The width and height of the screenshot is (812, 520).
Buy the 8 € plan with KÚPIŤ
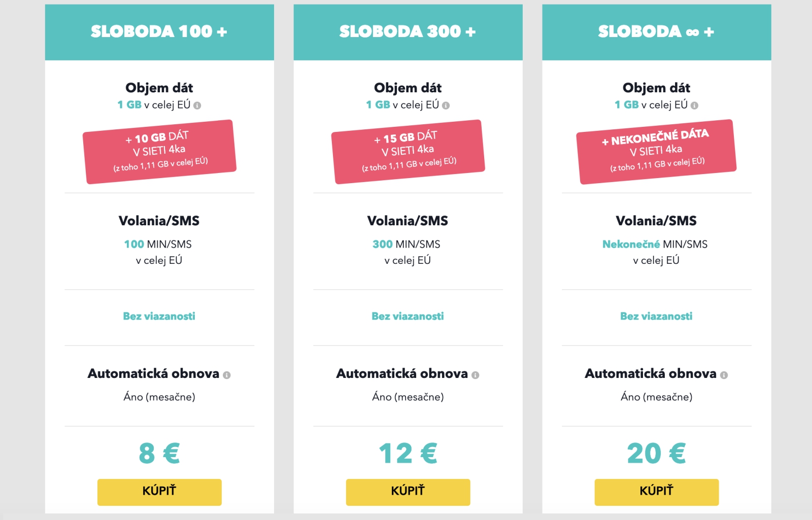pos(159,492)
